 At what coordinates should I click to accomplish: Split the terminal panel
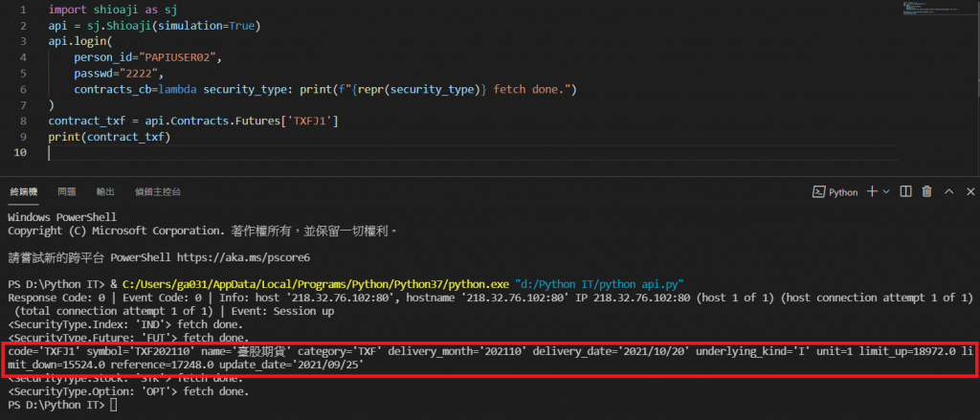pyautogui.click(x=905, y=192)
